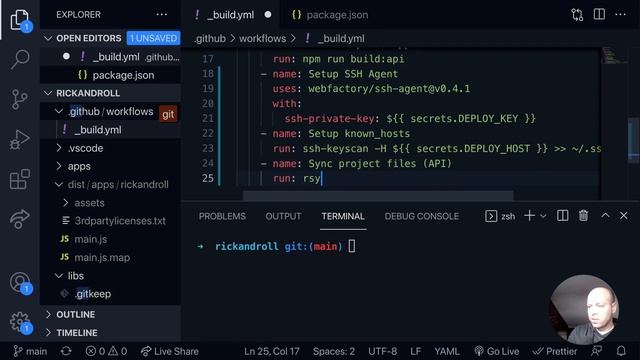Open the Search view in activity bar
This screenshot has width=640, height=360.
pos(20,60)
